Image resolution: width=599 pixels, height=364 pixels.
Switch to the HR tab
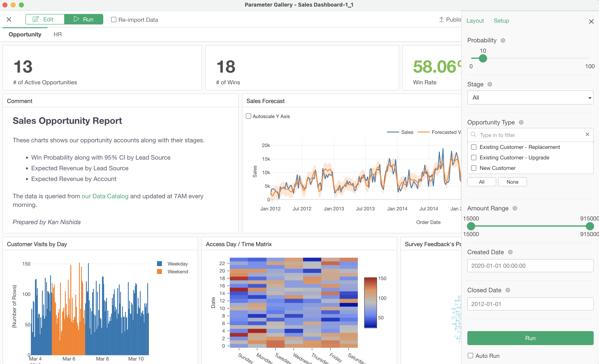pos(58,35)
